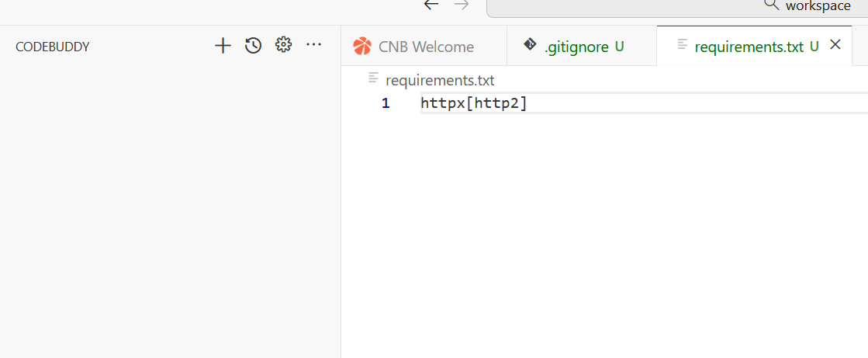Screen dimensions: 868x358
Task: Place cursor in the httpx[http2] line
Action: [474, 103]
